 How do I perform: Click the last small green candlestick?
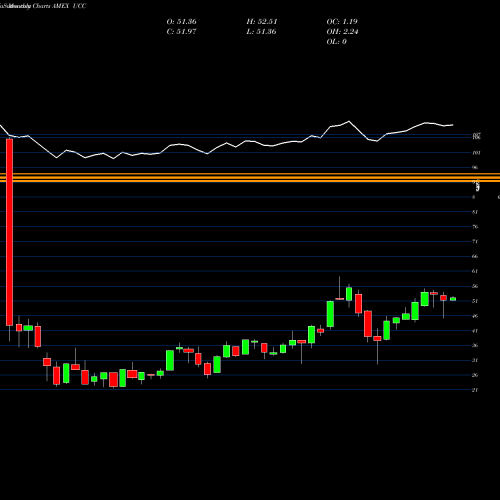coord(453,299)
